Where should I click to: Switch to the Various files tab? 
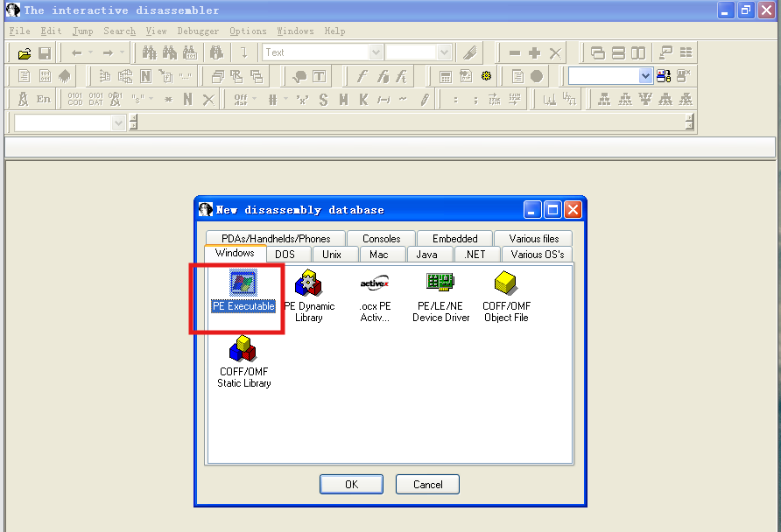(x=533, y=238)
